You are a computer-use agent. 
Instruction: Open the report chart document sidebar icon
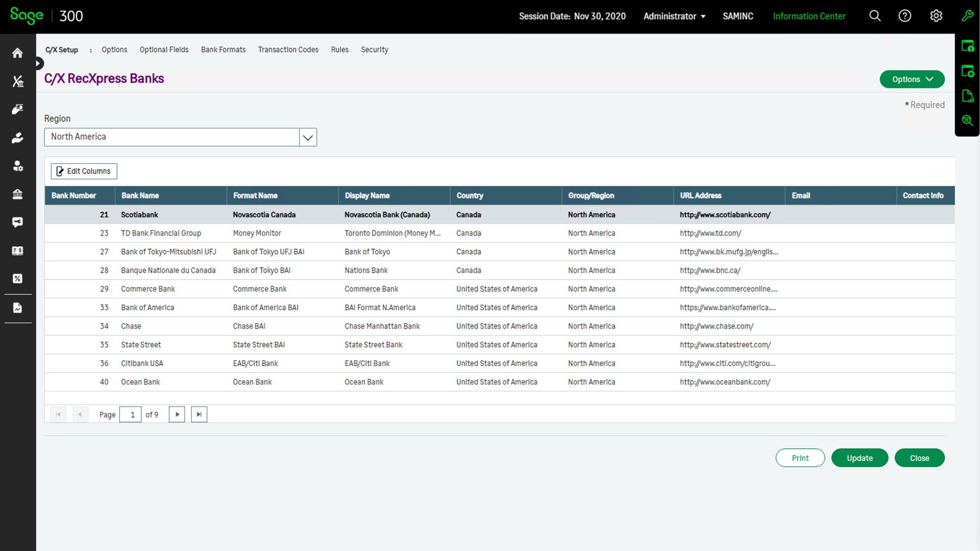tap(17, 308)
